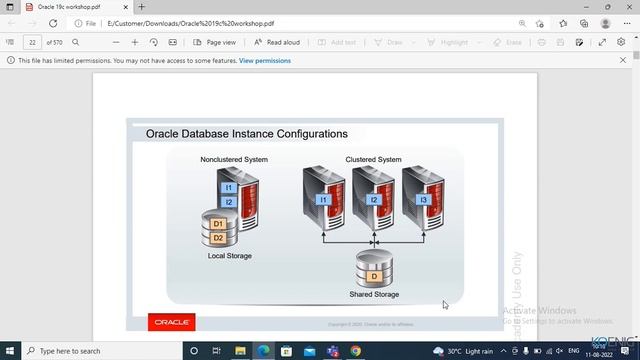
Task: Open Cortana from the taskbar
Action: click(x=194, y=351)
